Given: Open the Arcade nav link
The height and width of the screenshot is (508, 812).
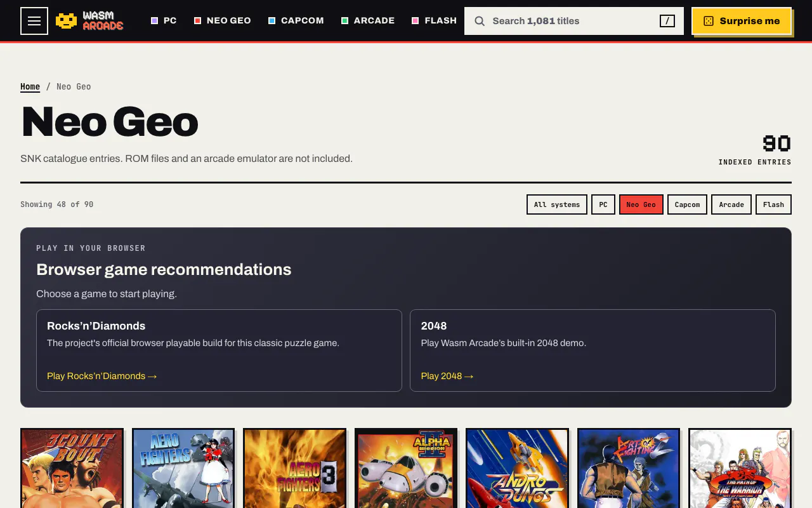Looking at the screenshot, I should pyautogui.click(x=368, y=21).
